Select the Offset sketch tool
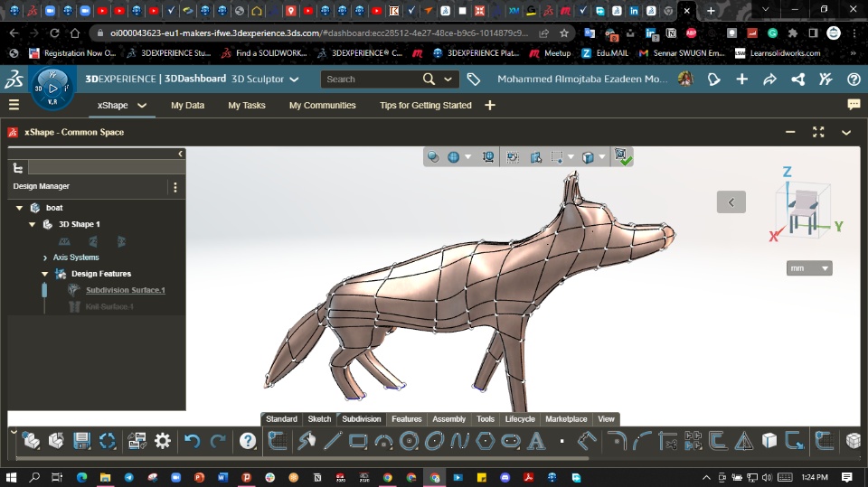The height and width of the screenshot is (487, 868). (718, 441)
